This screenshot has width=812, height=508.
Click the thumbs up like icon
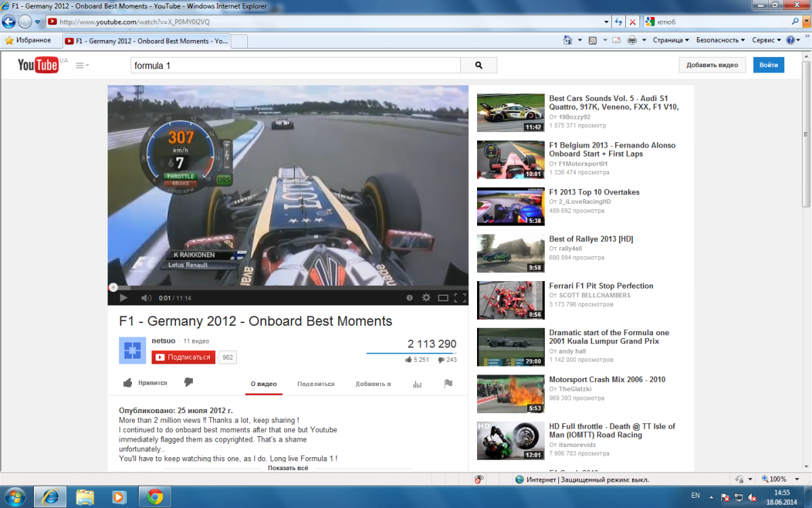pyautogui.click(x=128, y=383)
